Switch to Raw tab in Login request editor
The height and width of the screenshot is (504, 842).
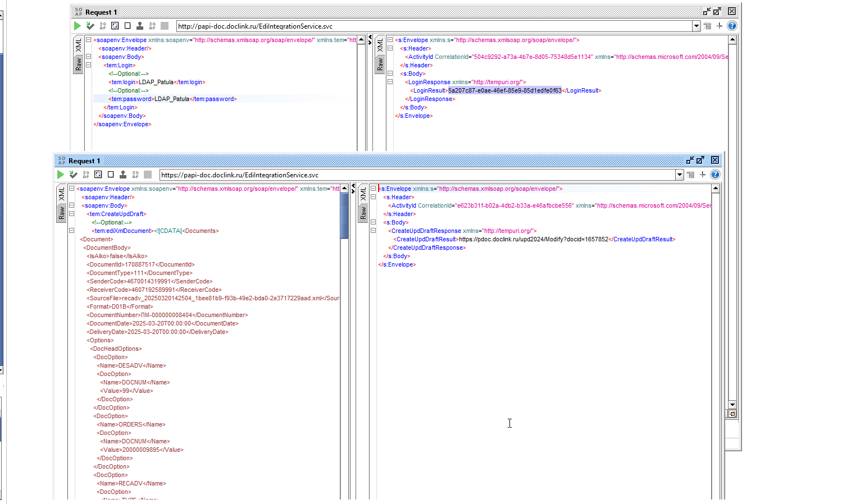79,65
